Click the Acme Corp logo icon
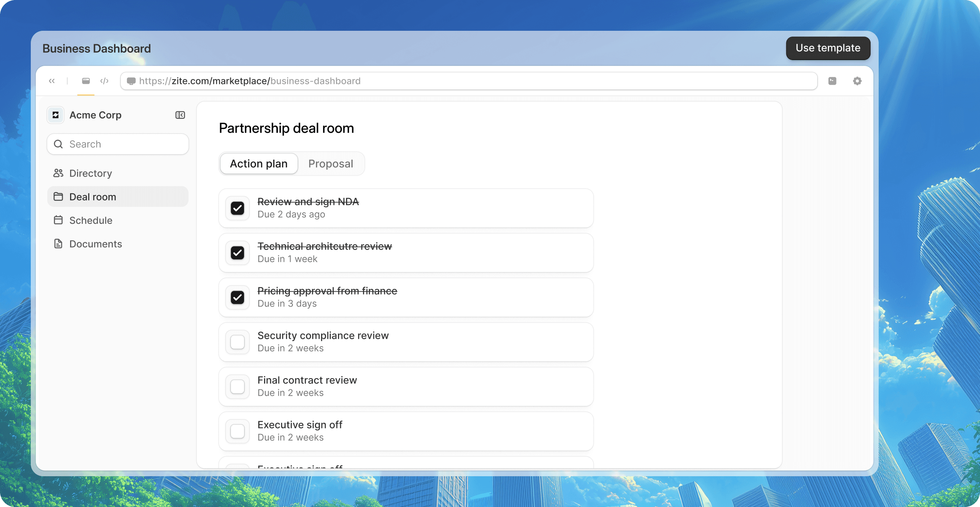This screenshot has height=507, width=980. point(56,115)
